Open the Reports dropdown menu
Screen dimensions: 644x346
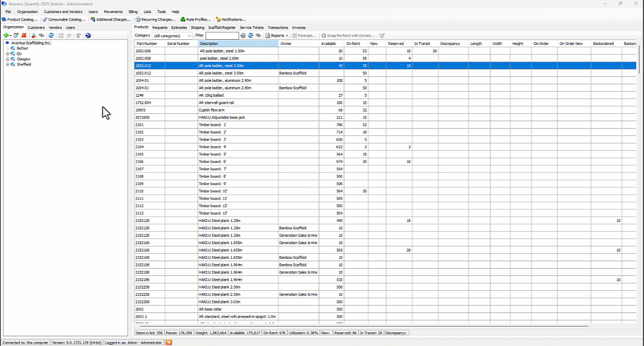(277, 35)
